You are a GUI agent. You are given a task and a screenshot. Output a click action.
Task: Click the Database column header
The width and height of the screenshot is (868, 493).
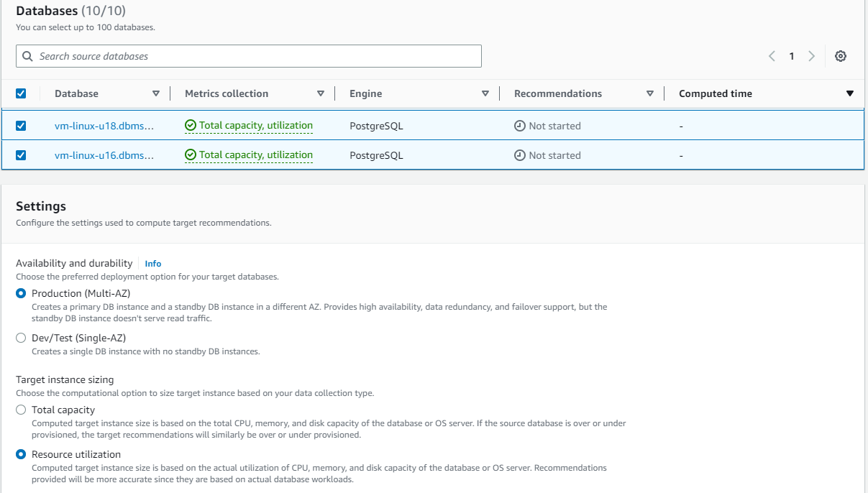[x=76, y=93]
